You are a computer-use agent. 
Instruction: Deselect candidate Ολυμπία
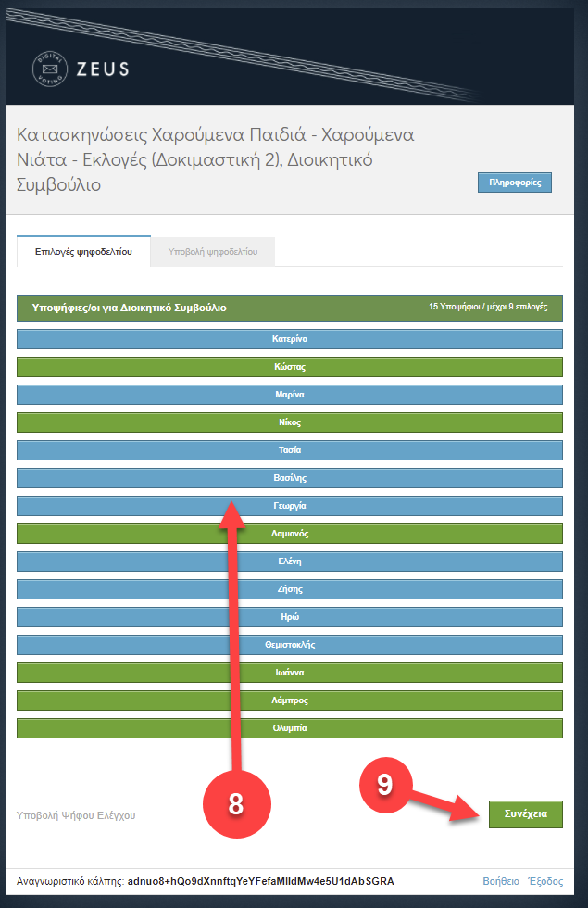tap(290, 728)
